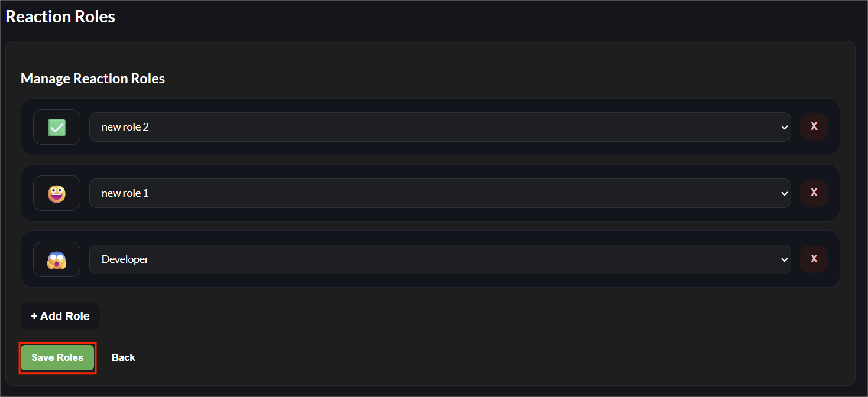Open the role dropdown showing new role 1
The width and height of the screenshot is (868, 397).
(440, 193)
